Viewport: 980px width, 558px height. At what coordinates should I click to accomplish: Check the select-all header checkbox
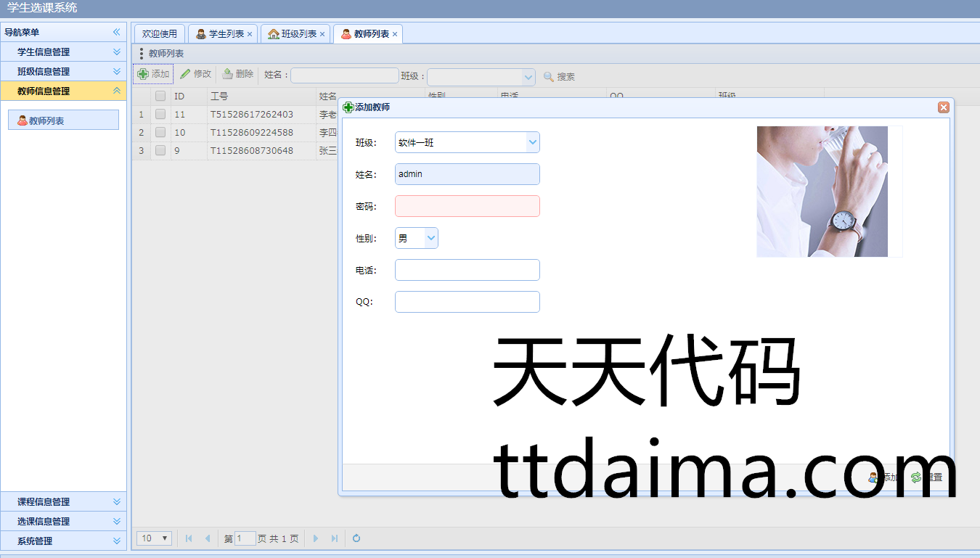(x=160, y=96)
